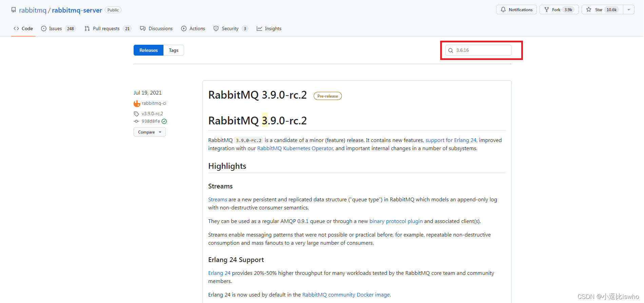Open the Issues tab

[58, 28]
